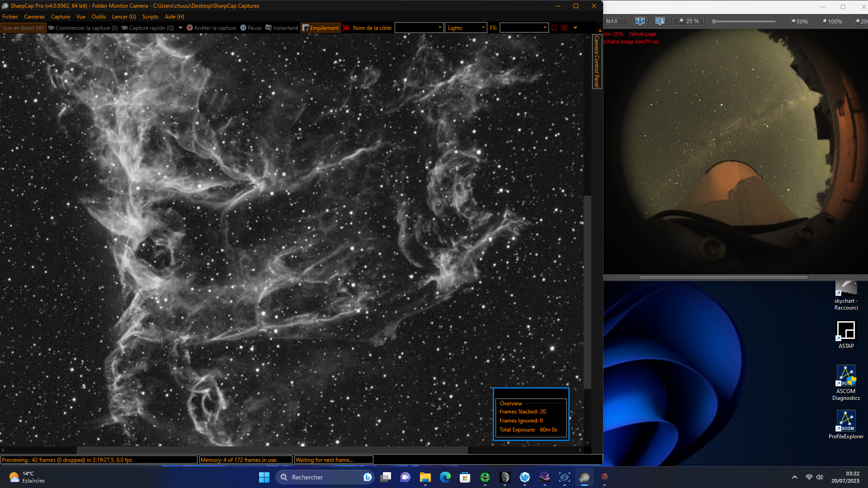Click Frames Stacked: 20 in Overview
Viewport: 868px width, 488px height.
pyautogui.click(x=523, y=412)
